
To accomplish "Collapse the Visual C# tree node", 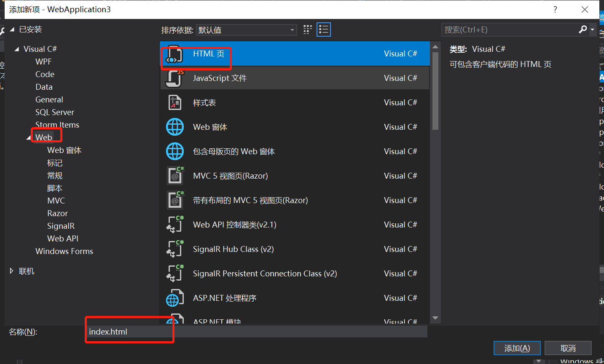I will click(17, 49).
